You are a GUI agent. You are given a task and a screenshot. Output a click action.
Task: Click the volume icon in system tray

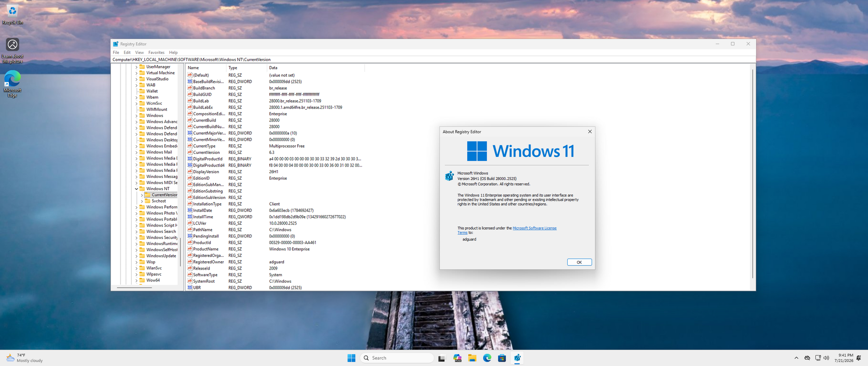coord(826,358)
